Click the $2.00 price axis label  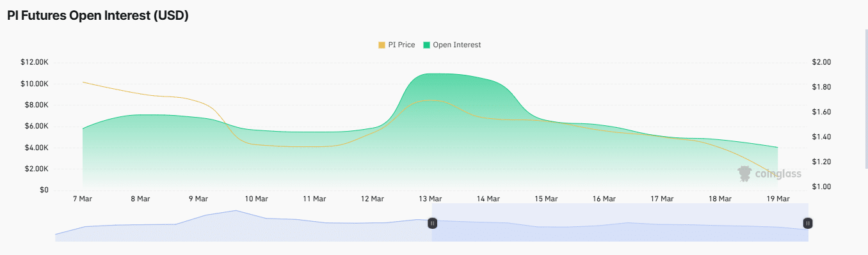click(821, 62)
